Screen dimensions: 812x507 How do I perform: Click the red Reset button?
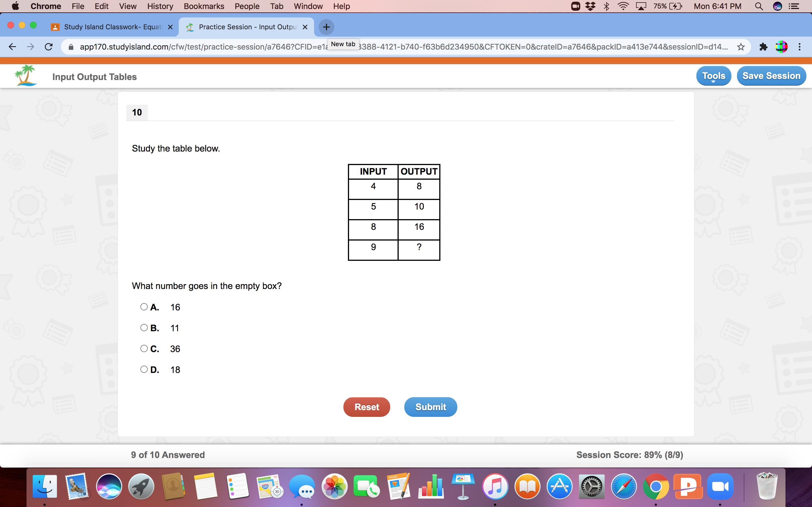click(367, 407)
